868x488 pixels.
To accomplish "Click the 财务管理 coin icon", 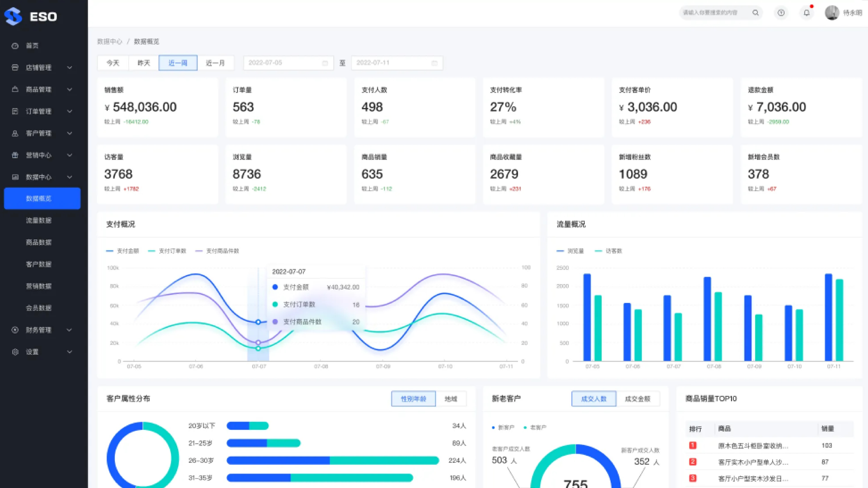I will (x=15, y=330).
